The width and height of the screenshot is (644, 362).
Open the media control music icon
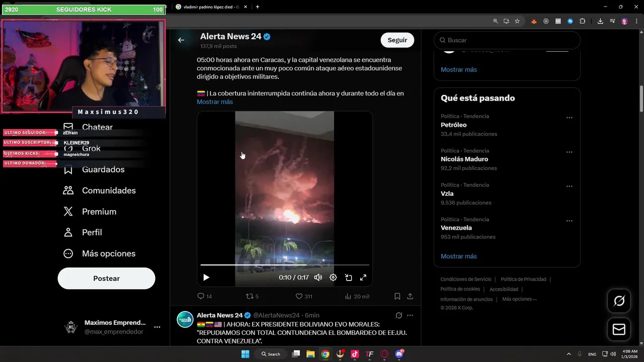point(612,21)
